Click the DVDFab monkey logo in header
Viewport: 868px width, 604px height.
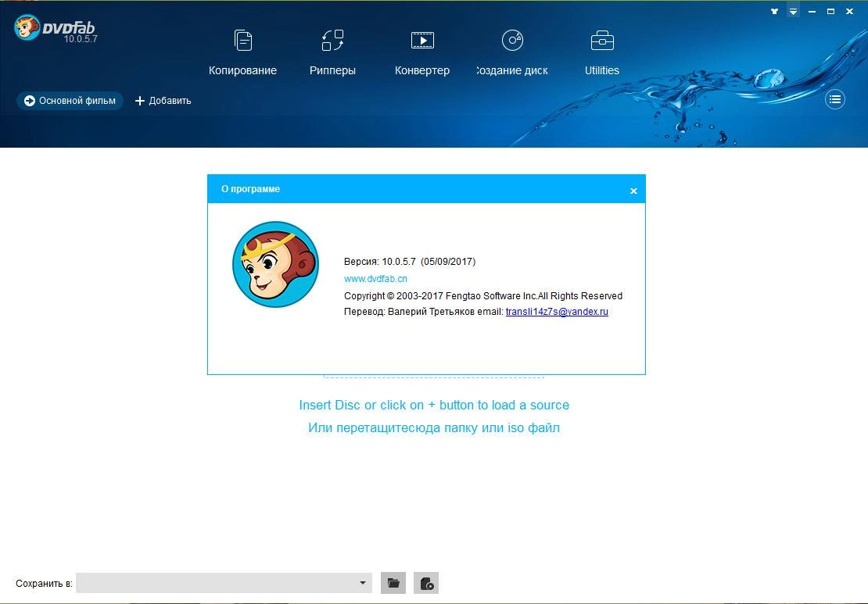27,27
